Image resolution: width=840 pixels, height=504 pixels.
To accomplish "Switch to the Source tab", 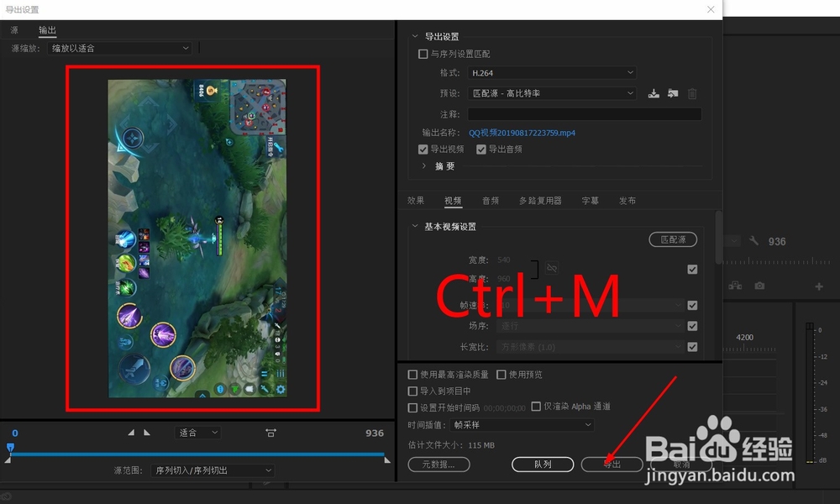I will click(14, 30).
